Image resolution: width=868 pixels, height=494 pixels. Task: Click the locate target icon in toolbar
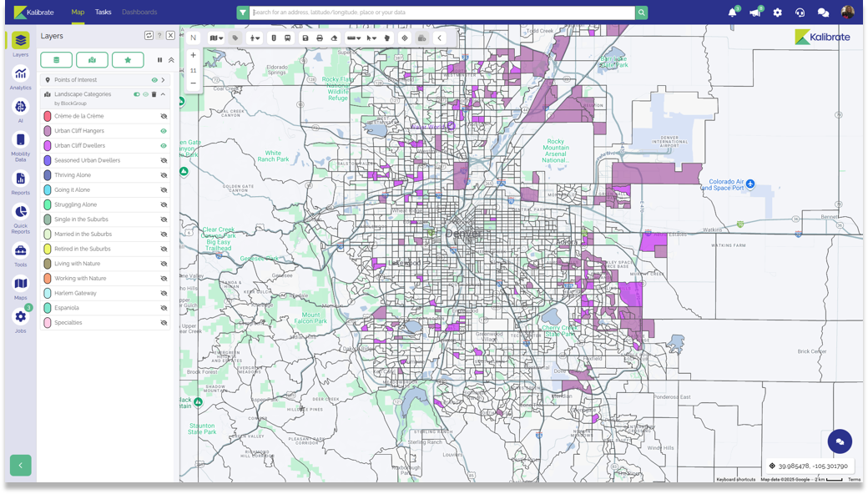coord(405,38)
